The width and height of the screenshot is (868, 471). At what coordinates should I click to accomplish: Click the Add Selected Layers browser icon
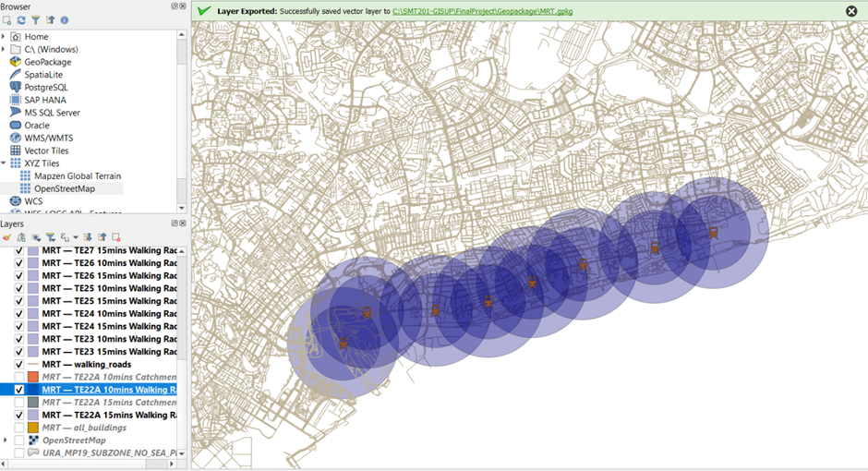click(x=6, y=19)
